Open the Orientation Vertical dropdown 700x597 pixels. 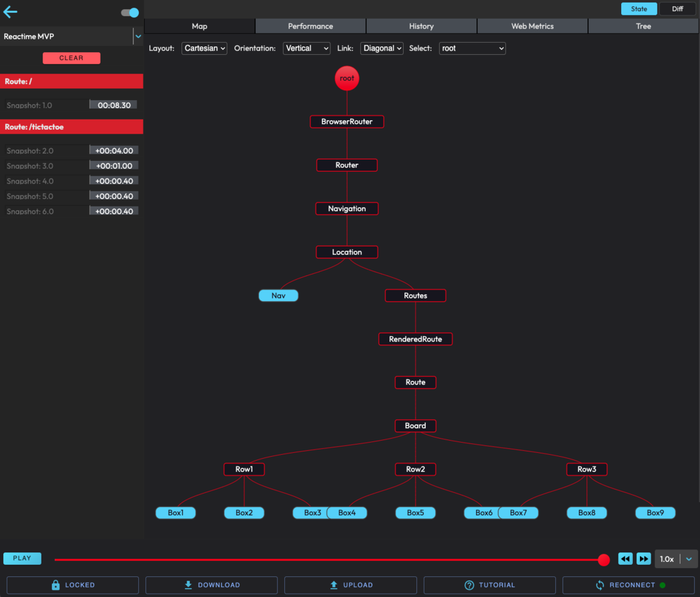(307, 48)
